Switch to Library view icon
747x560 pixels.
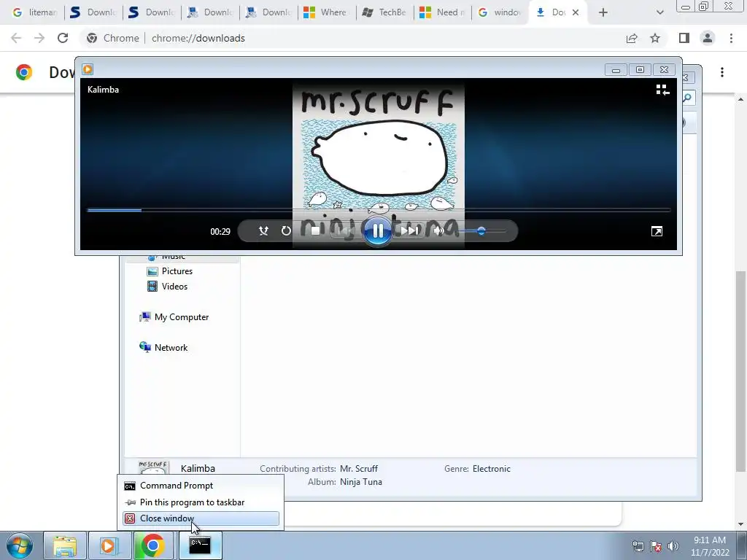(662, 90)
